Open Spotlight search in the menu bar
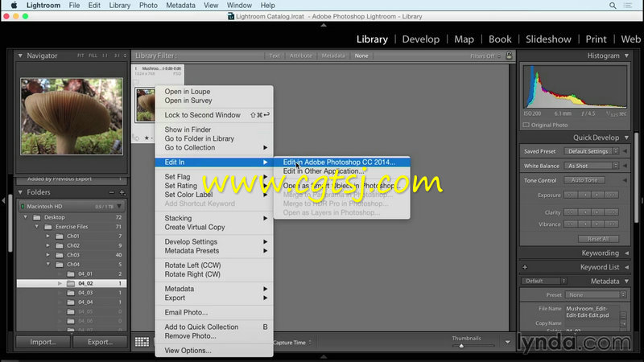644x362 pixels. (x=613, y=6)
